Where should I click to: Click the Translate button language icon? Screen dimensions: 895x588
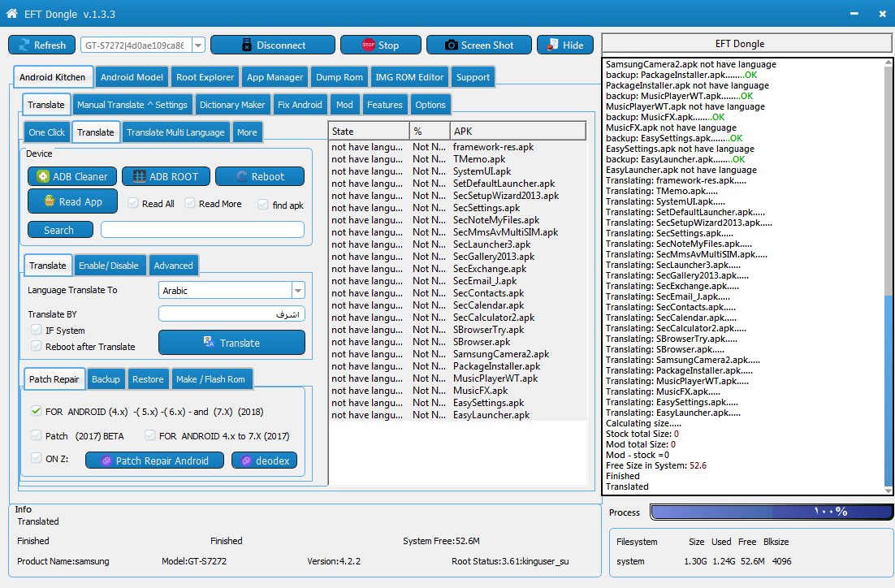209,342
